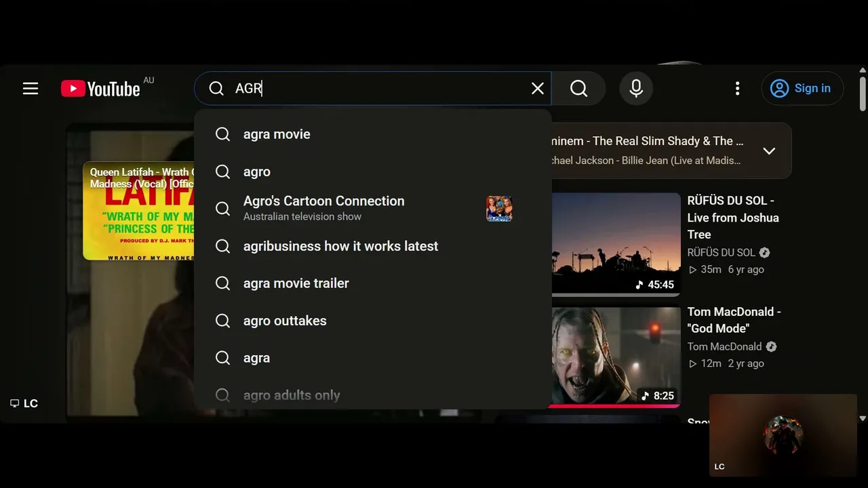Choose the "agro" search suggestion
868x488 pixels.
click(373, 171)
